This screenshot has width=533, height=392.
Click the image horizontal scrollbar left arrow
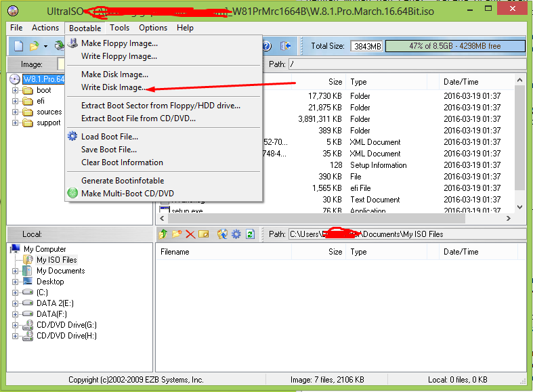pos(162,219)
